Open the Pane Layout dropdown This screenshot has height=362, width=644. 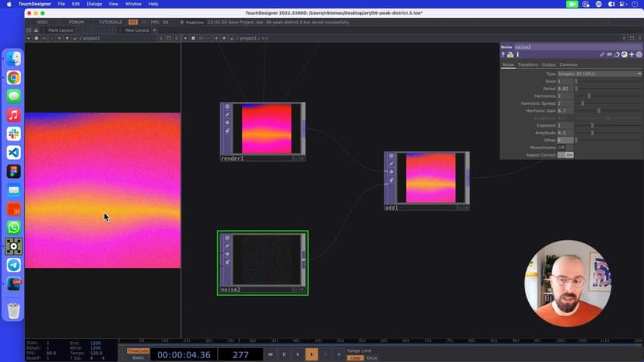[x=61, y=30]
